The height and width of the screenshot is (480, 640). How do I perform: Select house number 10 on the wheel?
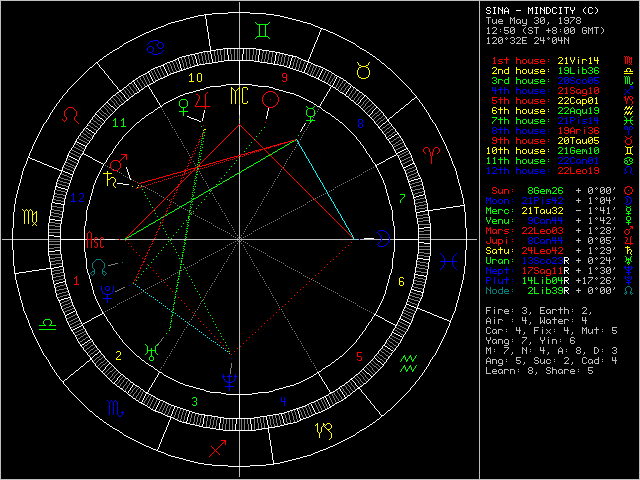pos(198,77)
